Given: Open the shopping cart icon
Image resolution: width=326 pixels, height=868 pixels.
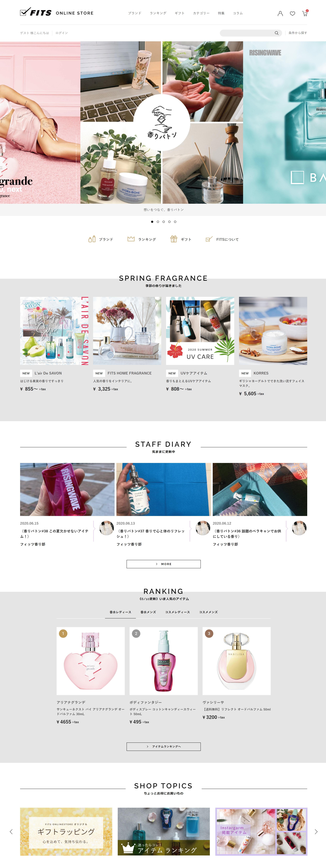Looking at the screenshot, I should pyautogui.click(x=305, y=13).
